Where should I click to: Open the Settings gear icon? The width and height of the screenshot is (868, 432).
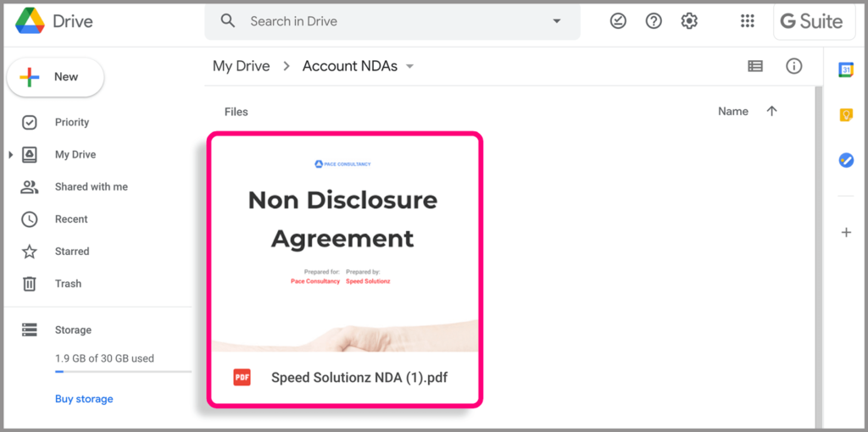point(689,21)
